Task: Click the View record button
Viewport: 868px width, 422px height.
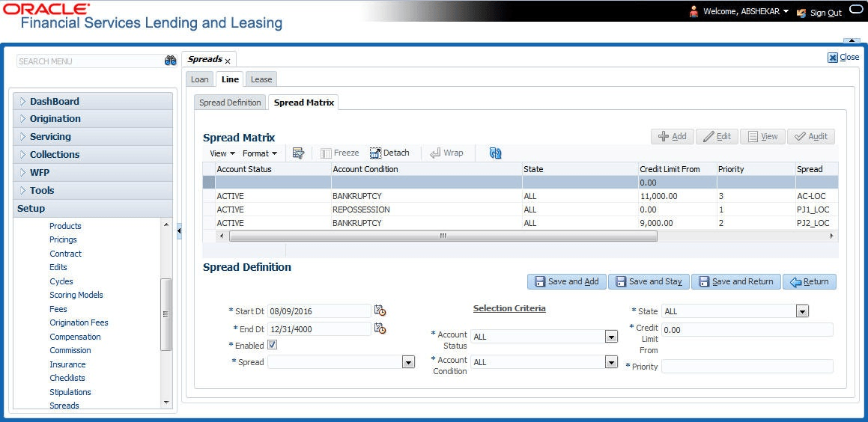Action: point(763,137)
